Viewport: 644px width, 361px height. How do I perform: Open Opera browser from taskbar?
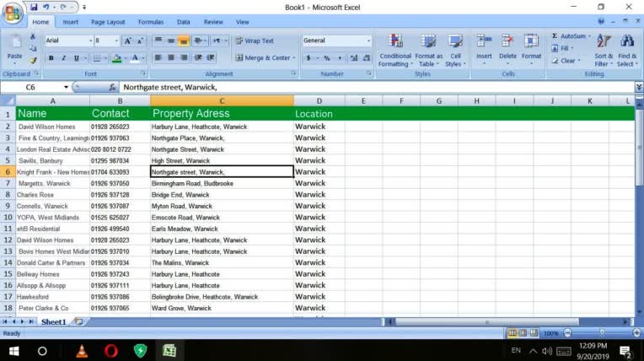111,351
